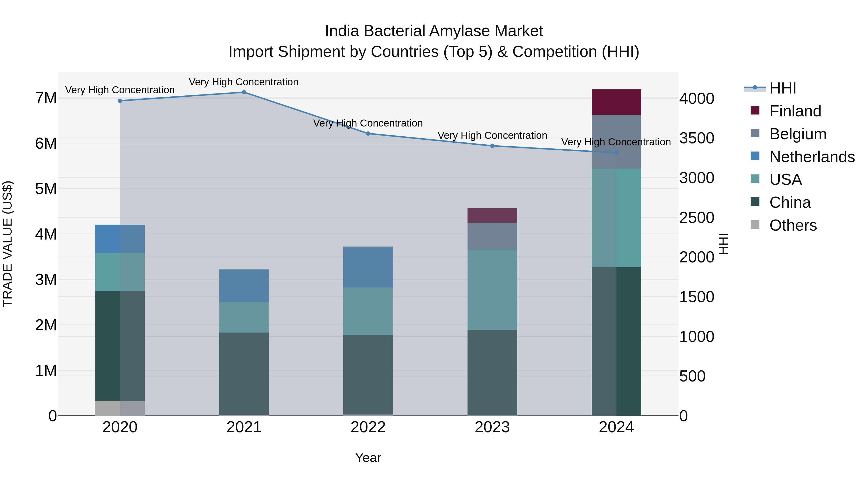
Task: Click the China dark green legend swatch
Action: pos(755,201)
